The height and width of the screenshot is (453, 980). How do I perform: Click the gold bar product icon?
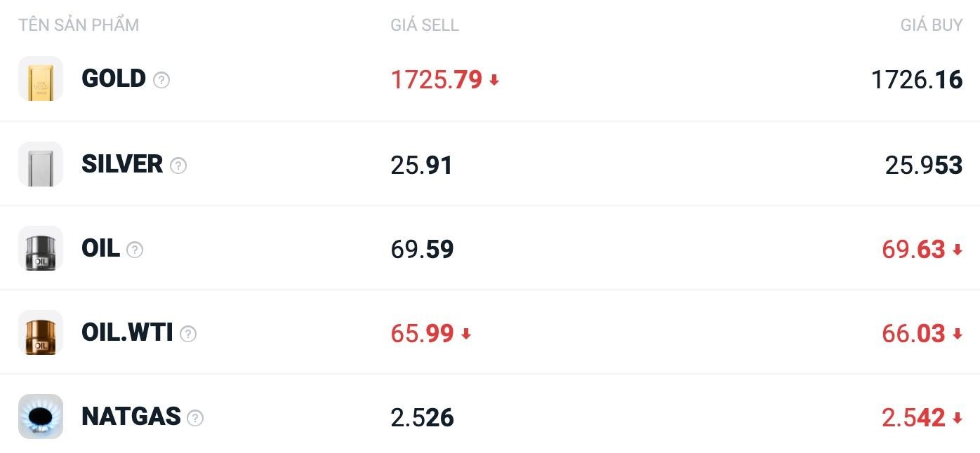41,79
